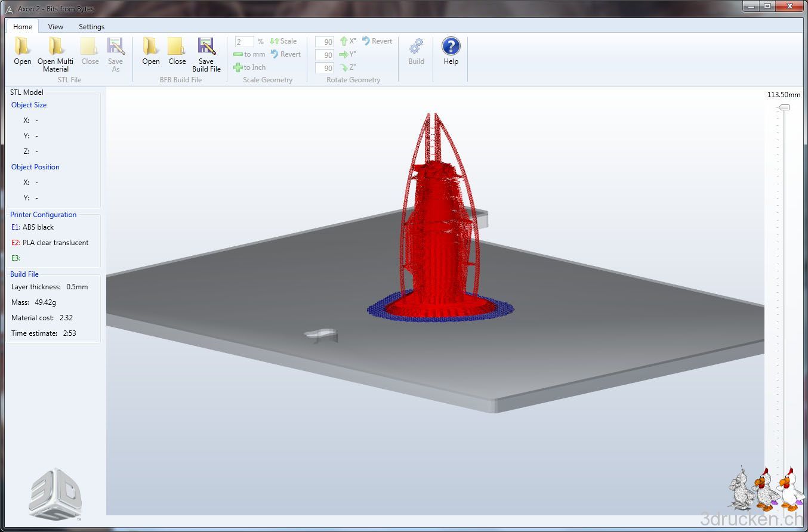
Task: Minimize the Axon 2 window
Action: click(751, 6)
